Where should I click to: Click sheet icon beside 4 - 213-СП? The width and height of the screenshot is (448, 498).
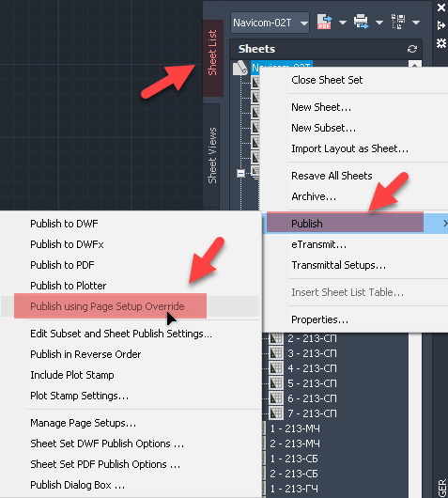pos(276,368)
